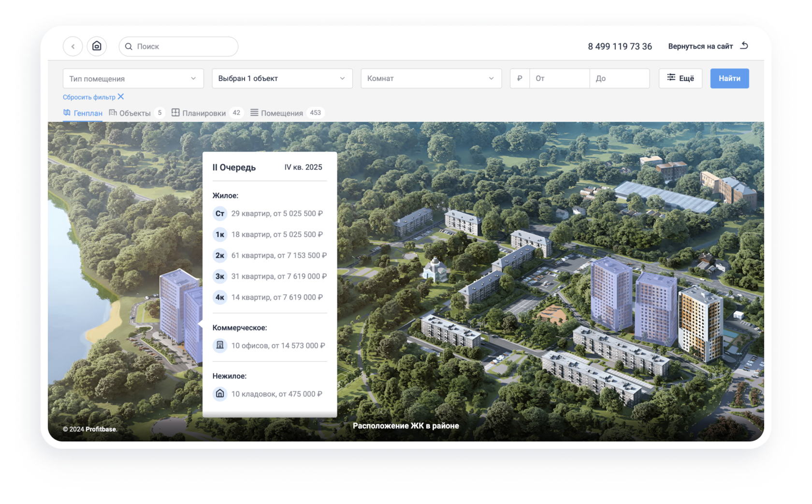The image size is (812, 504).
Task: Select the Планировки tab
Action: 207,113
